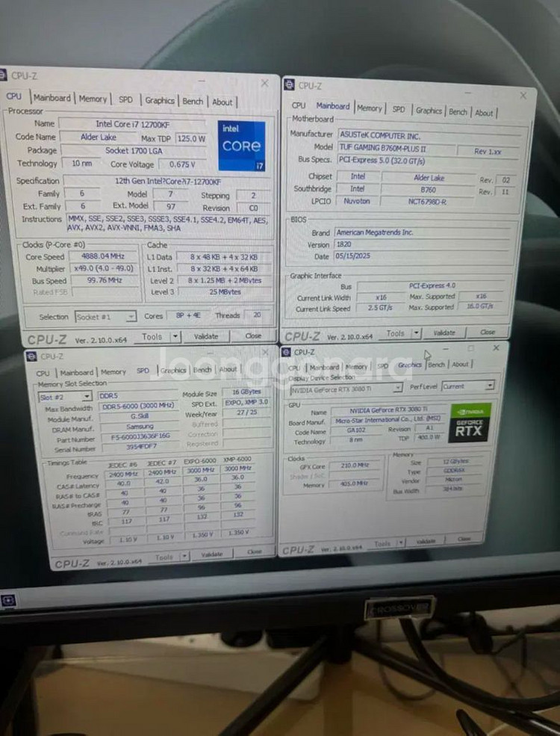Select the About tab in the processor window
The image size is (560, 736).
point(222,102)
